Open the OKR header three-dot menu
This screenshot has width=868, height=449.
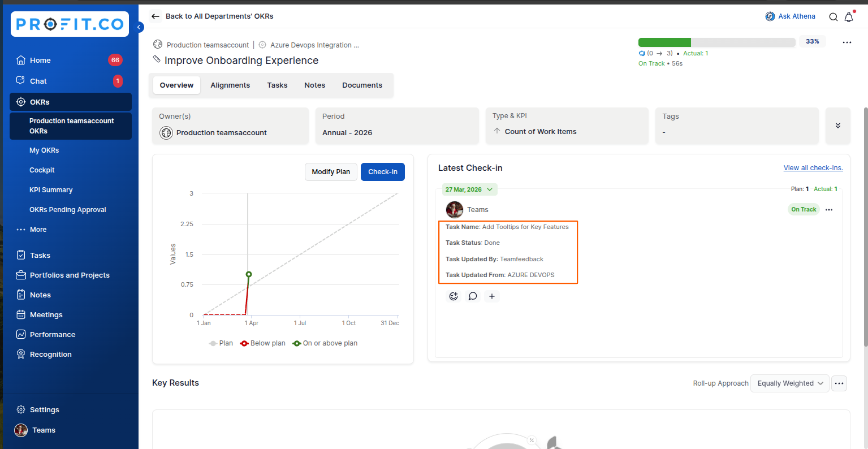[x=847, y=42]
